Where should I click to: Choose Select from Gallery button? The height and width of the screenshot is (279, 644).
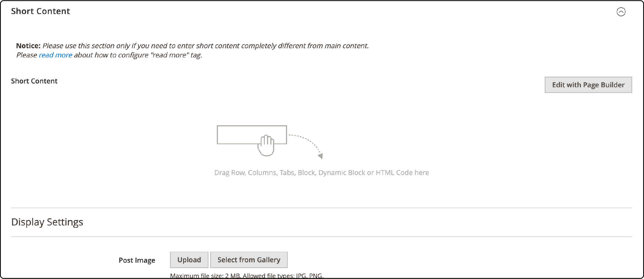point(249,260)
